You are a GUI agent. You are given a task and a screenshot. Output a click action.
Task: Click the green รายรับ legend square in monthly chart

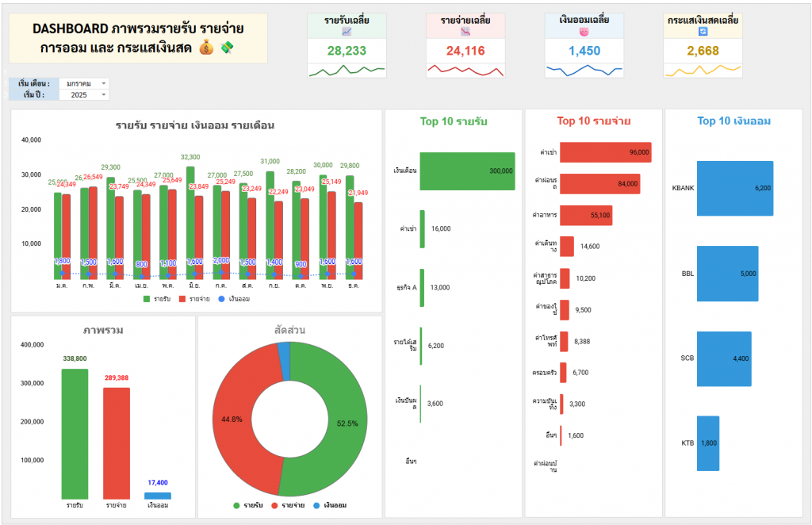pos(147,299)
